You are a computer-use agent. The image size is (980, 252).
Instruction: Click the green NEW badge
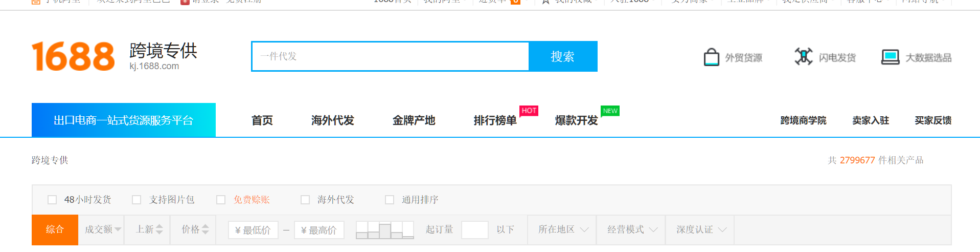[610, 111]
